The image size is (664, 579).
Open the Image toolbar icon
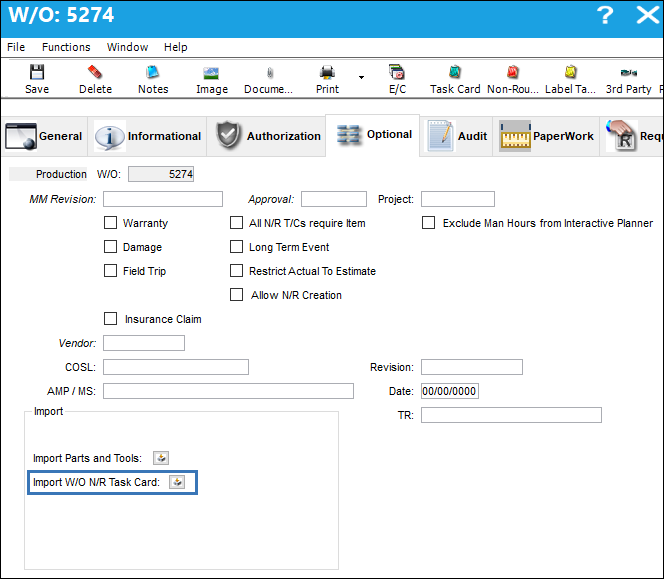pos(211,73)
